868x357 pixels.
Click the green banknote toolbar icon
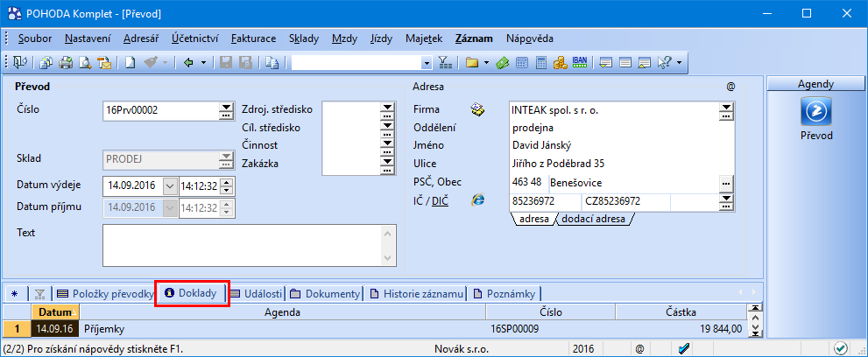point(502,62)
